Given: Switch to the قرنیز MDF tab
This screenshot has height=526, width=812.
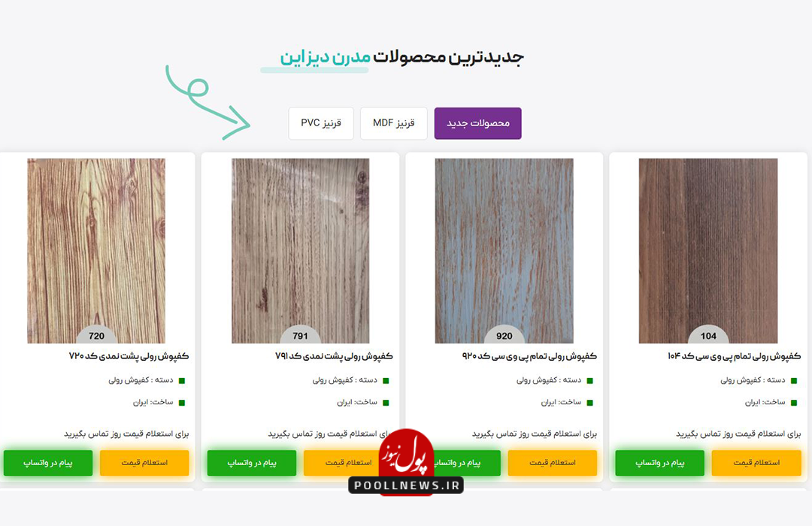Looking at the screenshot, I should click(393, 123).
